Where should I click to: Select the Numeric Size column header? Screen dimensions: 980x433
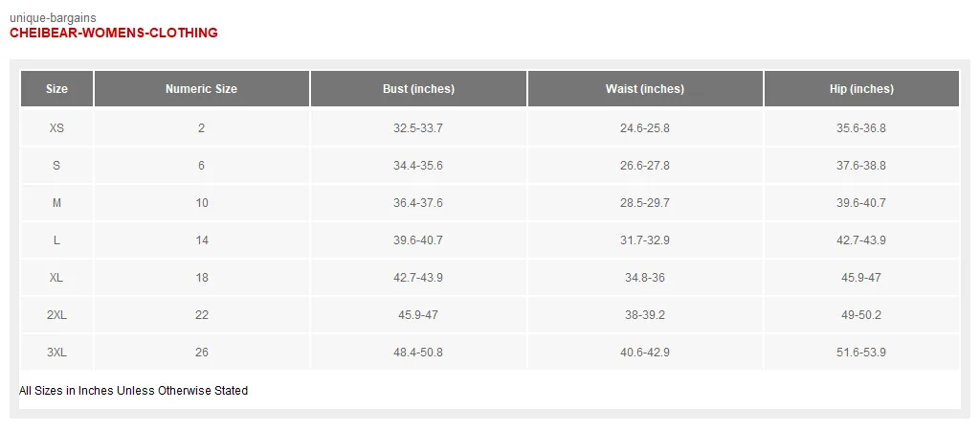[201, 89]
